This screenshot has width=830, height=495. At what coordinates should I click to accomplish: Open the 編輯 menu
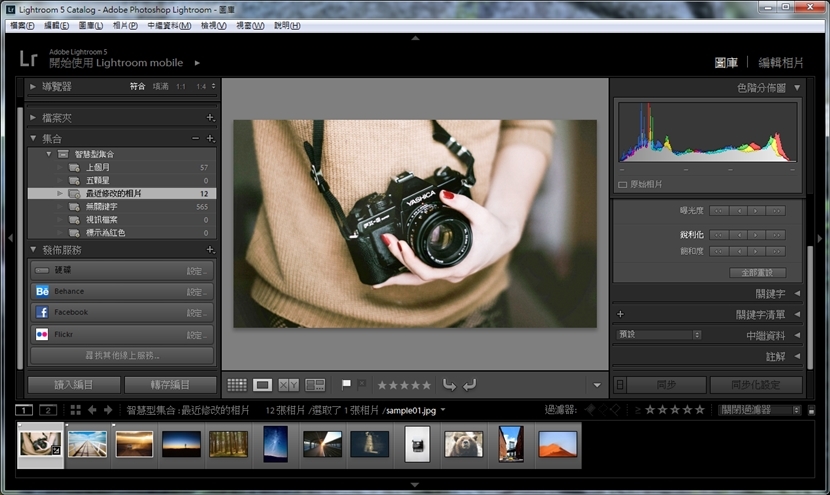click(x=56, y=25)
